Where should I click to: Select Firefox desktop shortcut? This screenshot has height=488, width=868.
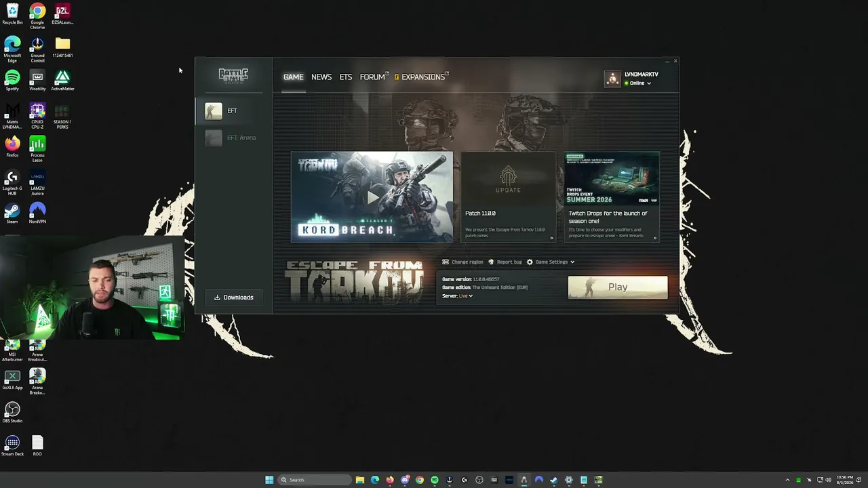tap(12, 147)
